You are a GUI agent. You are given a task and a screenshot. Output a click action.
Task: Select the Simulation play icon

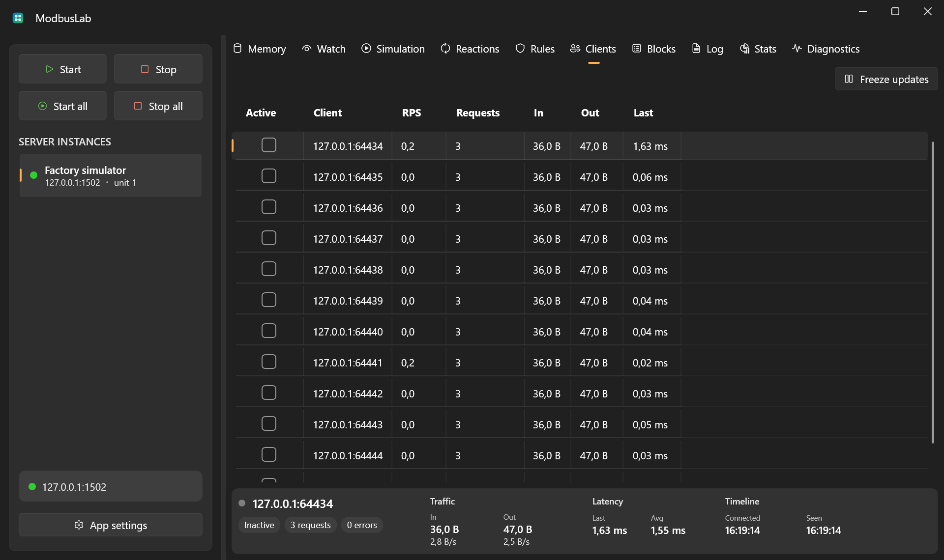click(366, 48)
